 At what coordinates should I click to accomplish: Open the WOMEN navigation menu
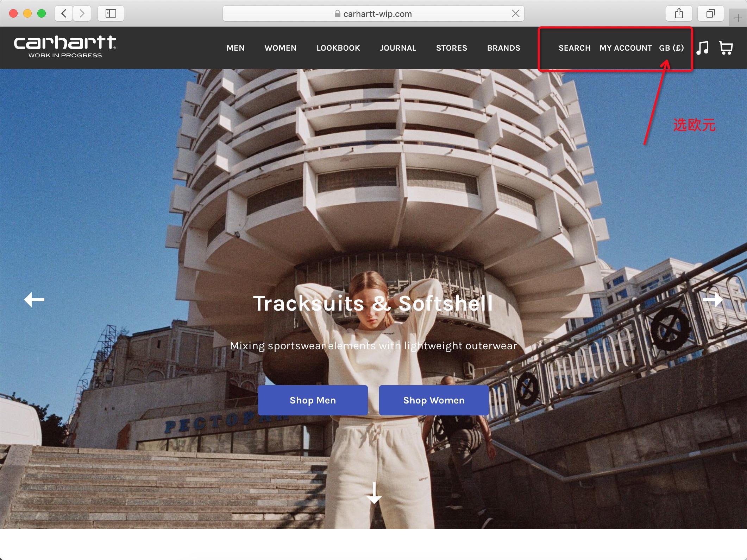[280, 48]
